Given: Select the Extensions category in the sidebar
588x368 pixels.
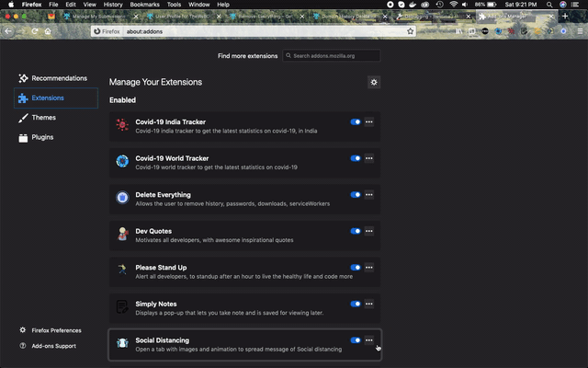Looking at the screenshot, I should (56, 98).
